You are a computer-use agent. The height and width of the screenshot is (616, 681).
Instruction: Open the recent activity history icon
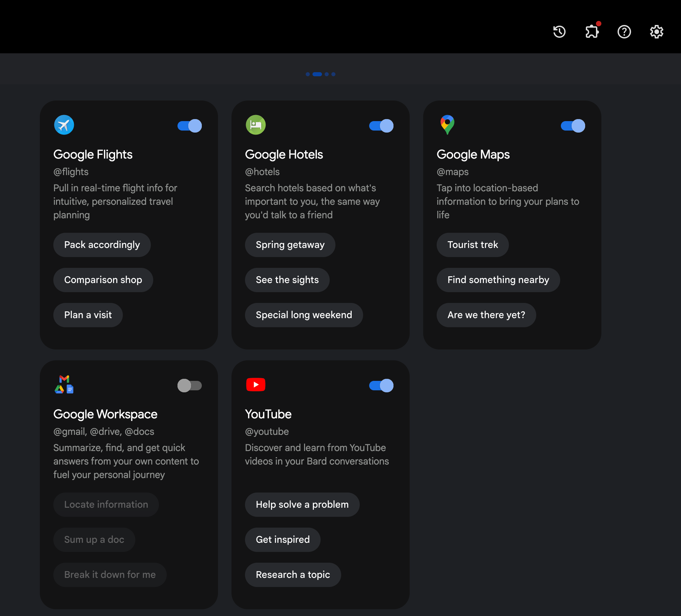(560, 32)
